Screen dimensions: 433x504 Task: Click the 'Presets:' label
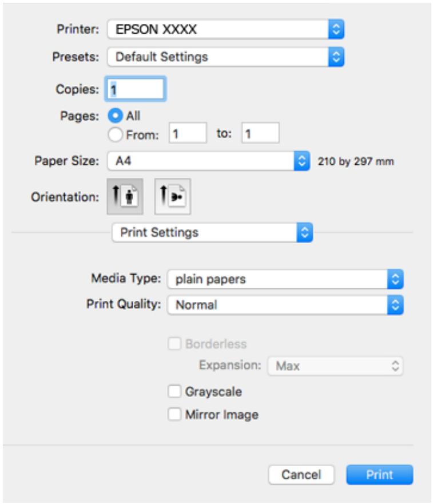pos(76,57)
